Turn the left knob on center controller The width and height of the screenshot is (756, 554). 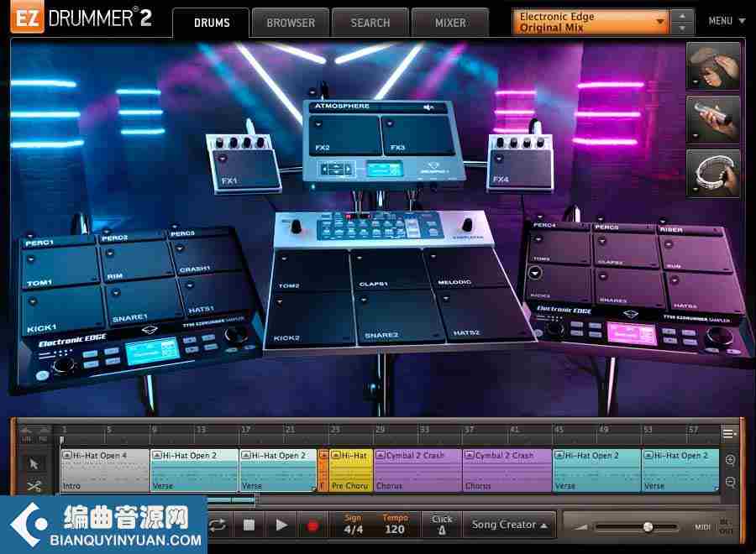(296, 226)
